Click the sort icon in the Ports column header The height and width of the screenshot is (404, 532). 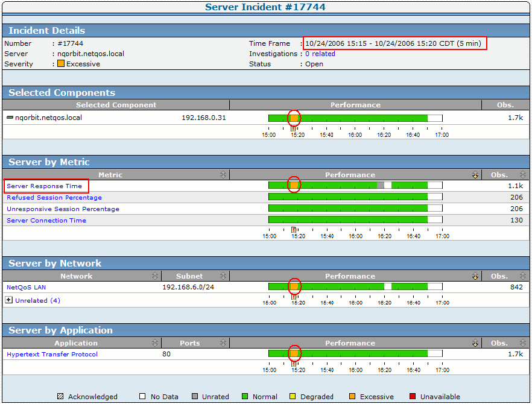pyautogui.click(x=223, y=343)
